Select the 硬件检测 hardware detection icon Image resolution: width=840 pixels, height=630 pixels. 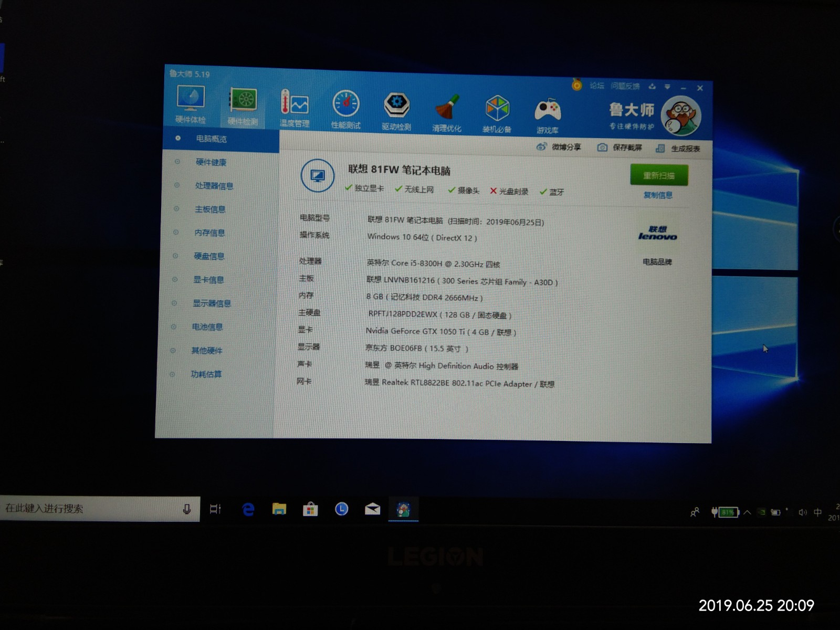coord(243,106)
